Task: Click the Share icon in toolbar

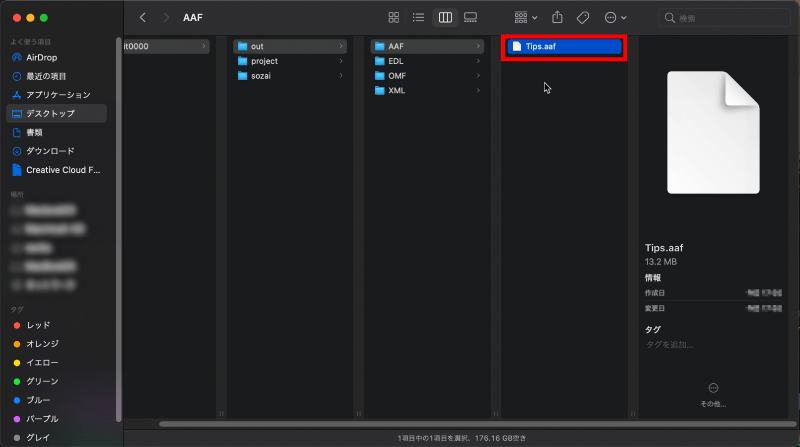Action: [558, 18]
